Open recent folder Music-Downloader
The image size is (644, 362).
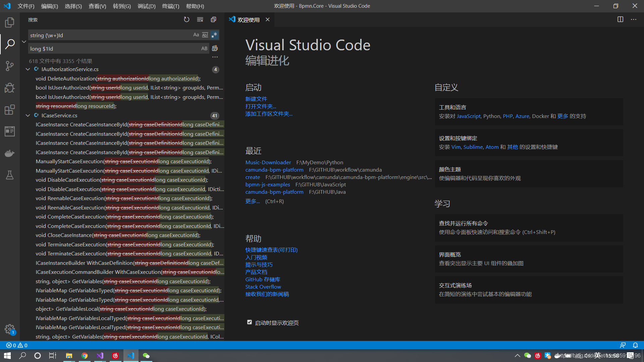click(268, 162)
